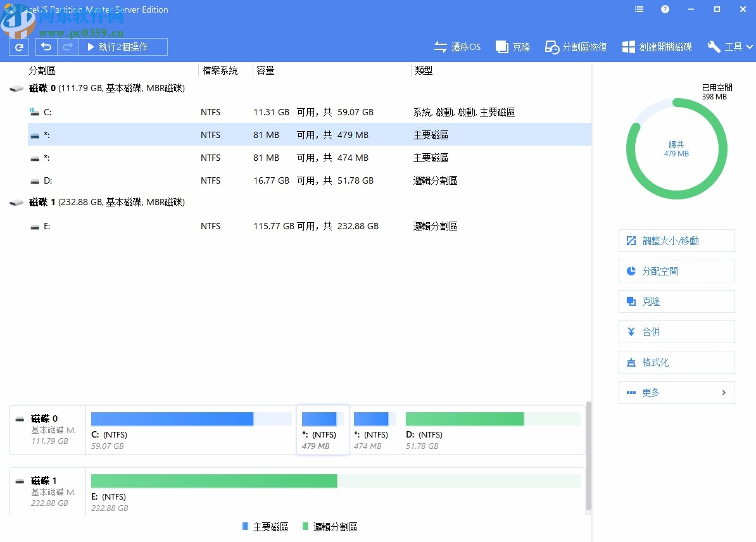The width and height of the screenshot is (756, 542).
Task: Expand 更多 (More) in right panel
Action: tap(676, 393)
